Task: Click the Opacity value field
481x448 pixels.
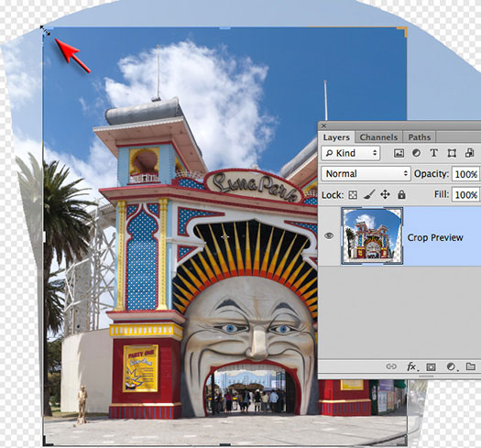Action: (x=466, y=174)
